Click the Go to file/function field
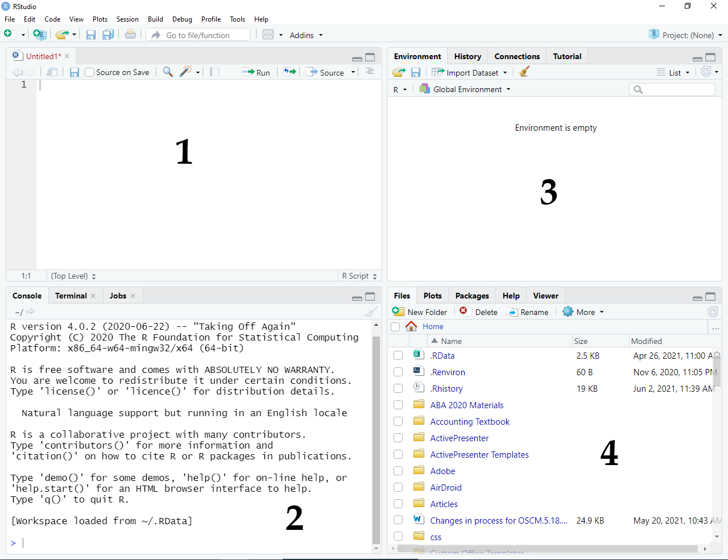Image resolution: width=728 pixels, height=560 pixels. (198, 35)
